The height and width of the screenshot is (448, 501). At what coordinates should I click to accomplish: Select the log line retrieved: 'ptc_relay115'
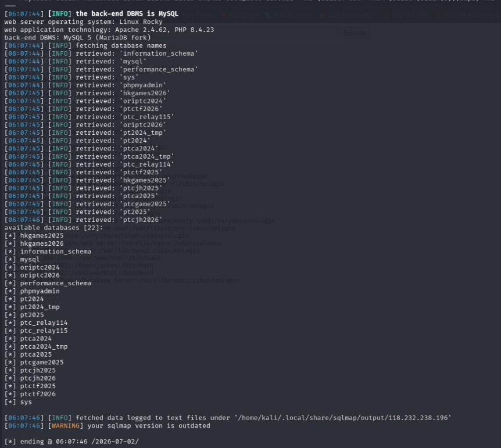click(89, 117)
